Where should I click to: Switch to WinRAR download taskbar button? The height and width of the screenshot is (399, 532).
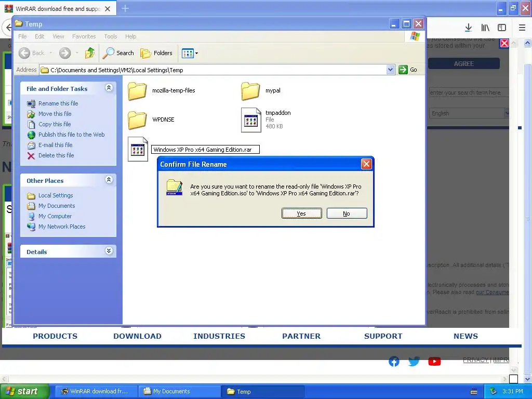96,392
